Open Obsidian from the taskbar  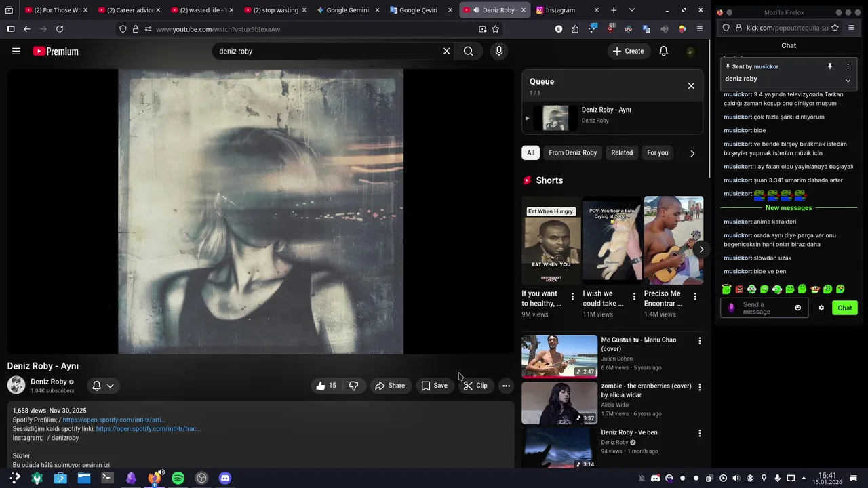click(x=131, y=478)
